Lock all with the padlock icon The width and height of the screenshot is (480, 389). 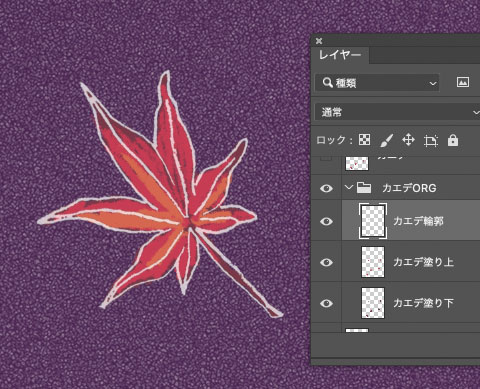coord(453,140)
